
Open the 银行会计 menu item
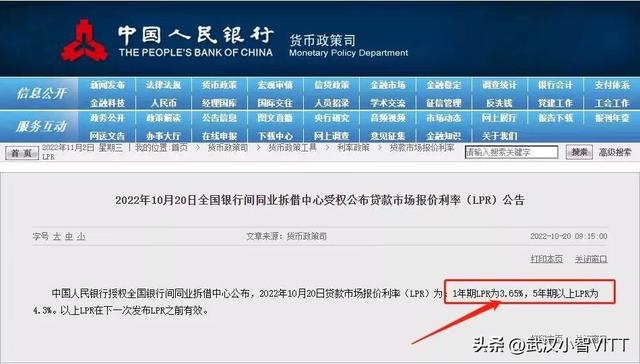[555, 85]
